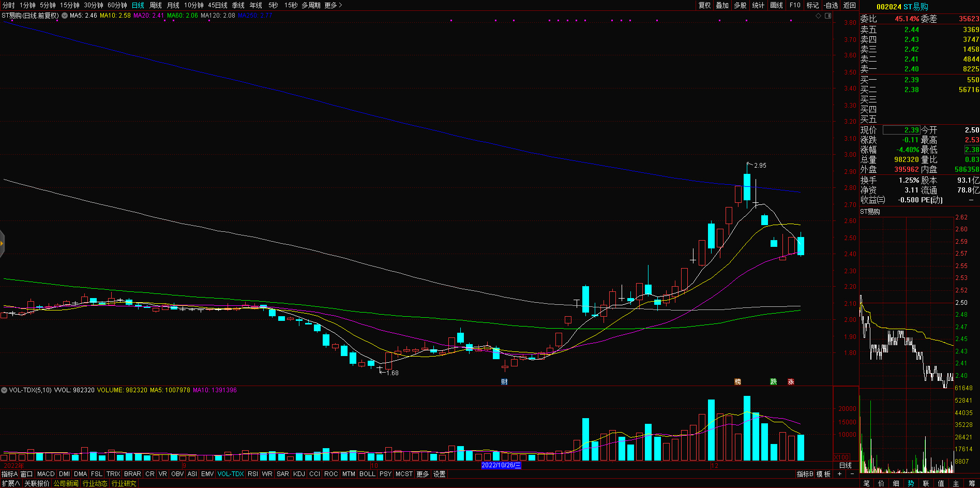This screenshot has width=980, height=488.
Task: Zoom out the chart with the minus button
Action: (852, 474)
